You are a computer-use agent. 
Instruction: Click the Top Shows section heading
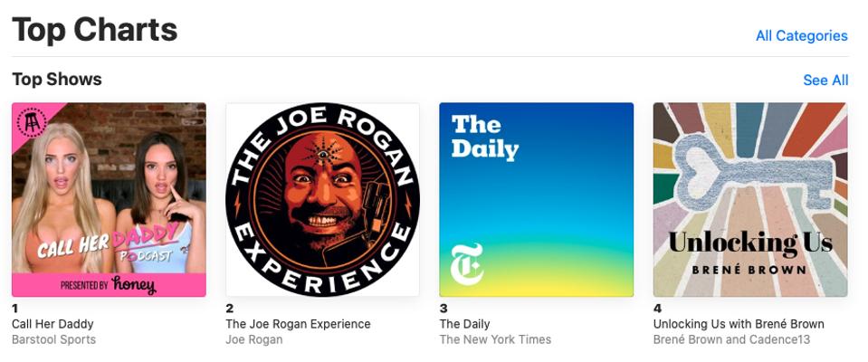tap(57, 79)
